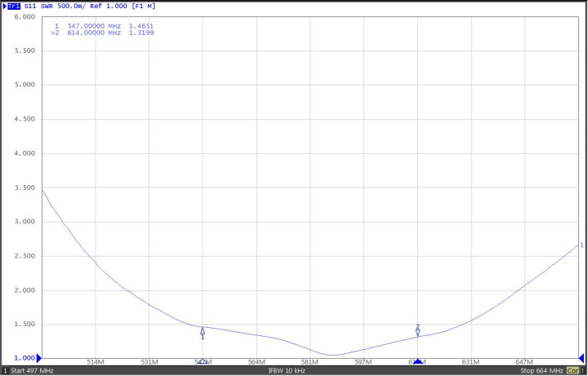Select marker 1 readout at 547 MHz
This screenshot has height=376, width=588.
click(102, 26)
